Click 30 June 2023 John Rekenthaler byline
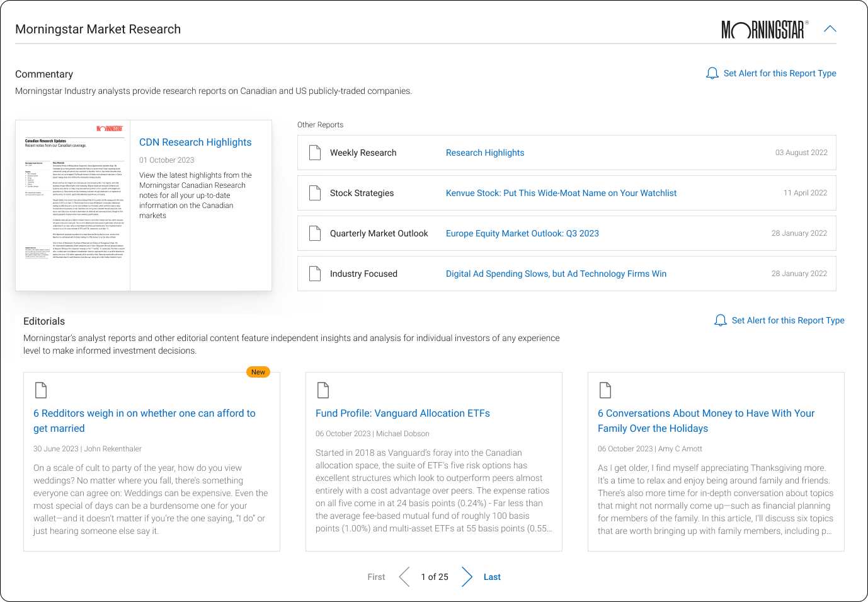This screenshot has height=602, width=868. (88, 449)
